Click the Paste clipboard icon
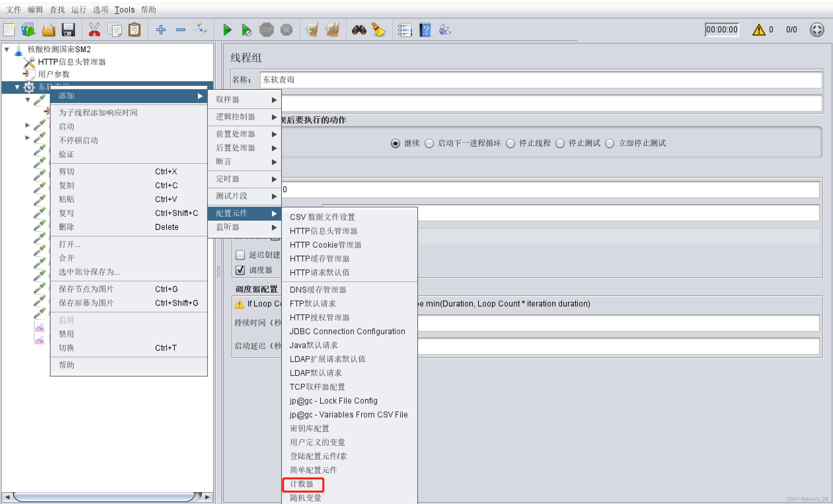This screenshot has height=504, width=833. [x=134, y=30]
